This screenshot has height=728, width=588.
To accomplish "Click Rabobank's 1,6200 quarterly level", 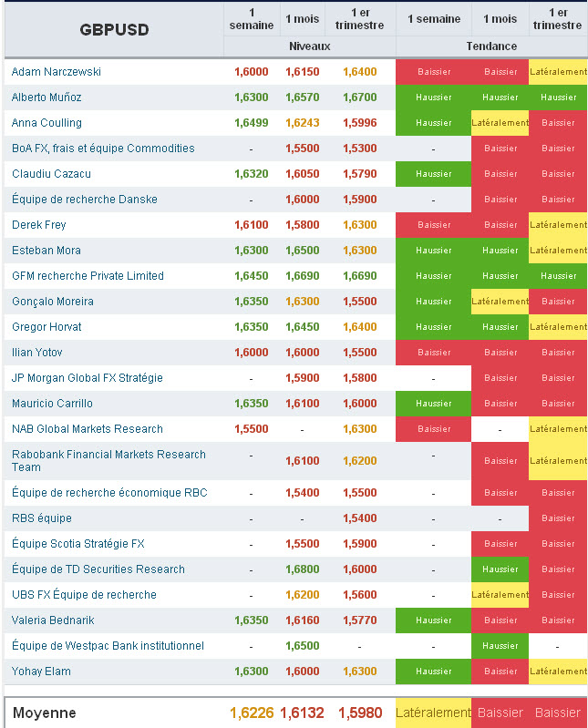I will point(360,461).
